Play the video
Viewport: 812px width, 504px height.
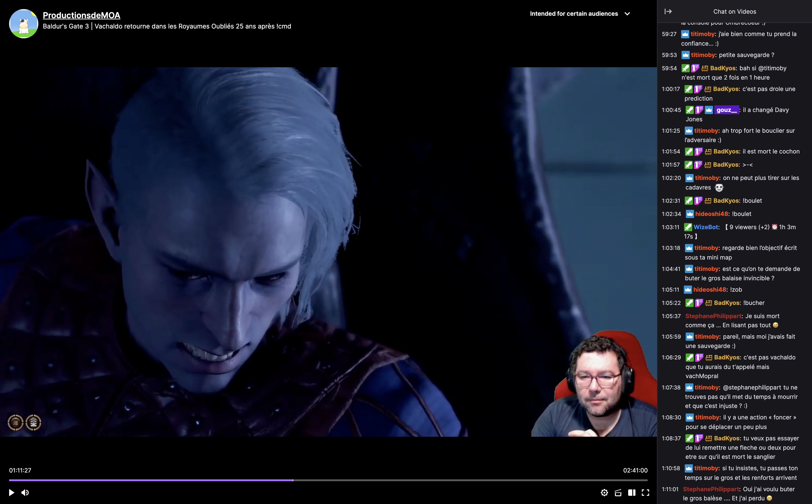coord(11,492)
